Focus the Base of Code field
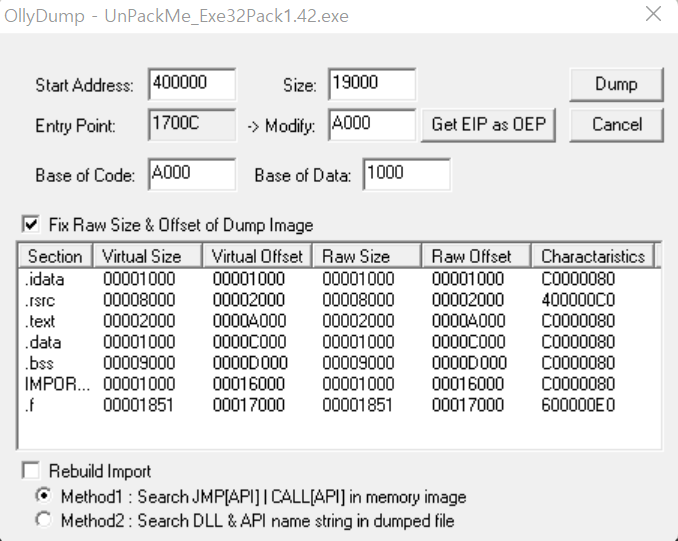The width and height of the screenshot is (678, 541). pos(192,174)
